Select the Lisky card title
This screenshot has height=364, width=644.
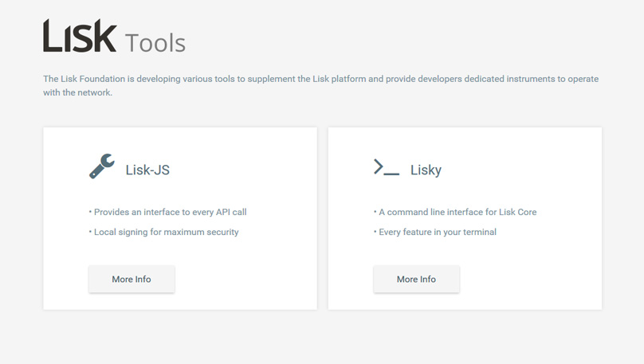click(426, 170)
